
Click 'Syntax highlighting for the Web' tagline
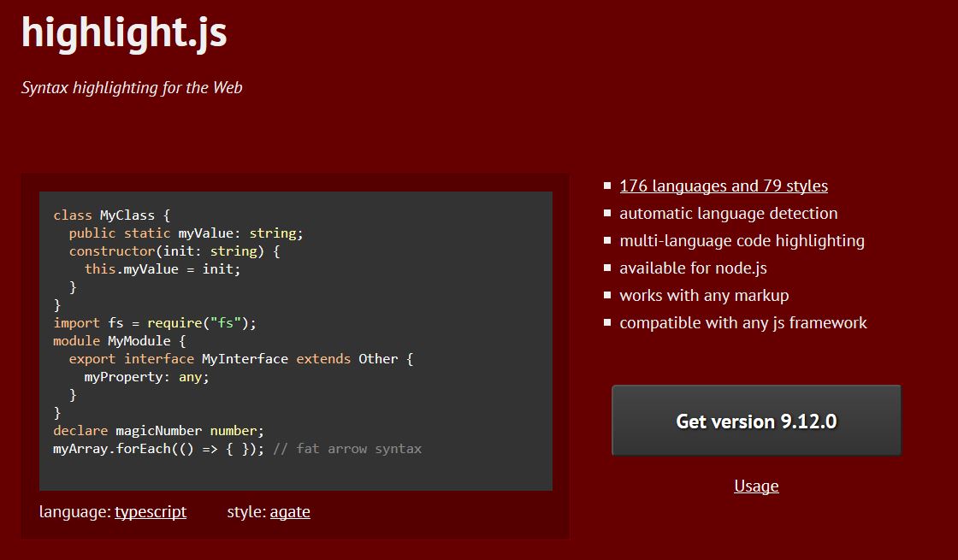click(x=132, y=88)
